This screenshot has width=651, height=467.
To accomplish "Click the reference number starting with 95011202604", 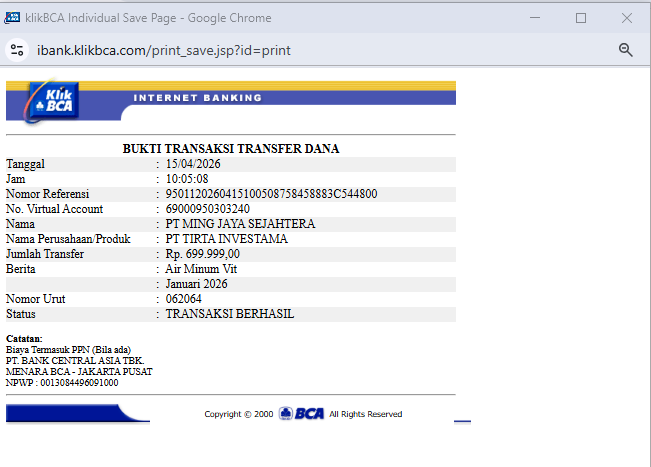I will click(x=272, y=194).
